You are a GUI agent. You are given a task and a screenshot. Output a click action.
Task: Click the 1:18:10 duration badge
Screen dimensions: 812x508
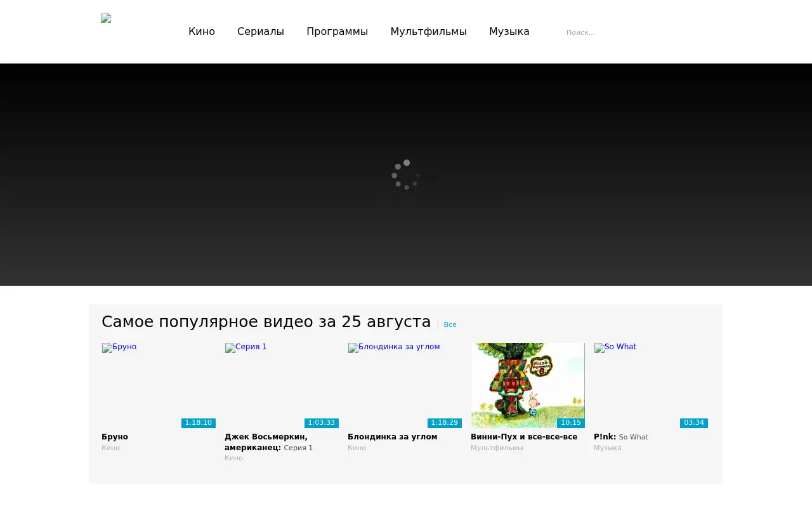(x=199, y=423)
